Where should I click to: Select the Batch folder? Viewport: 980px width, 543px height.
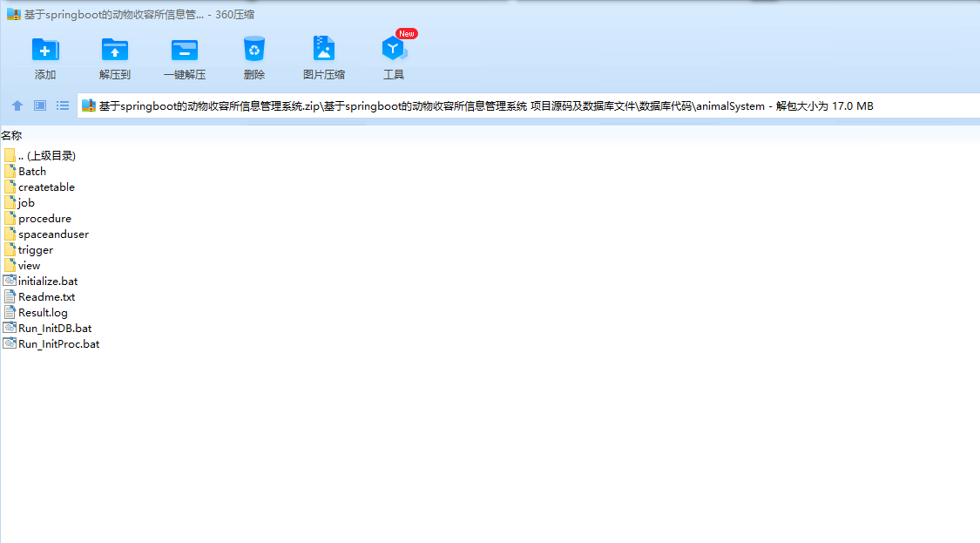click(25, 172)
